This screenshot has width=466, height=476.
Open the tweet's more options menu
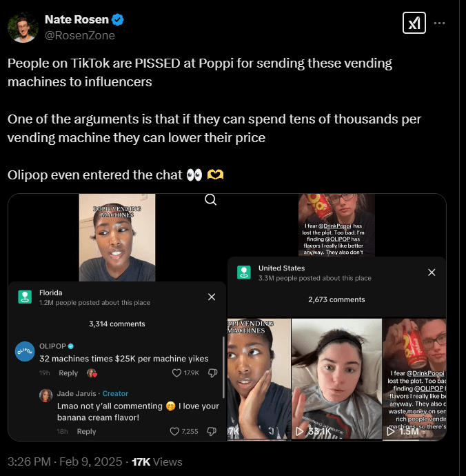(x=439, y=23)
